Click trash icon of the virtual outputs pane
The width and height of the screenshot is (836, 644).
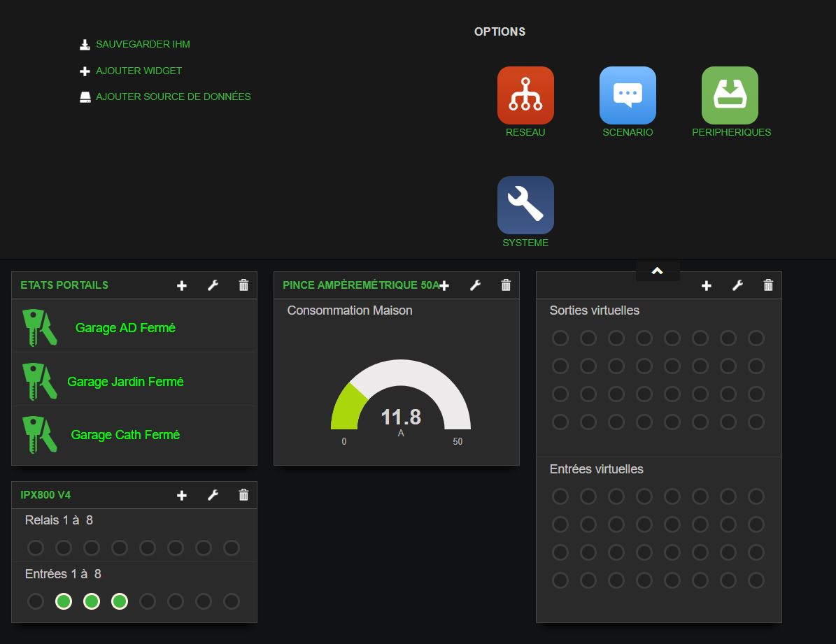[768, 285]
